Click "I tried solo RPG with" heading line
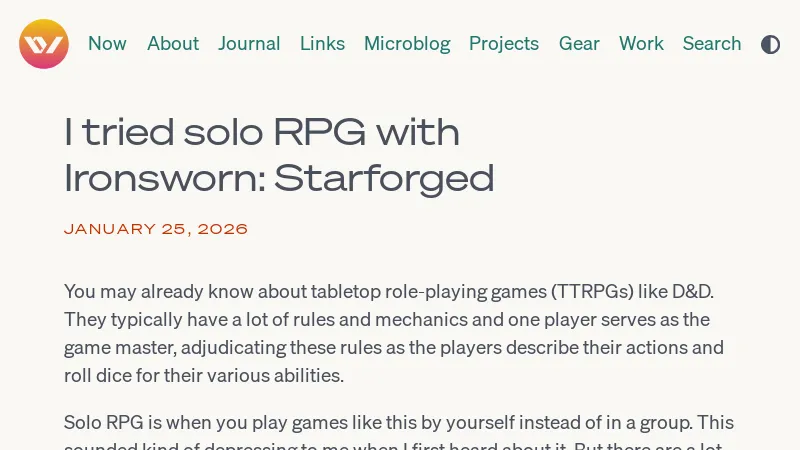Image resolution: width=800 pixels, height=450 pixels. click(x=262, y=132)
